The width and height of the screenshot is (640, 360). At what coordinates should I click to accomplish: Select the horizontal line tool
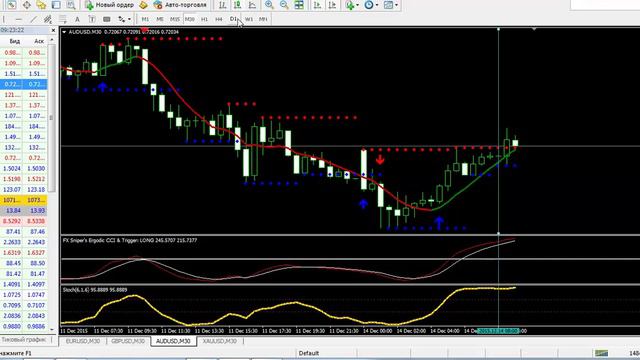tap(18, 19)
